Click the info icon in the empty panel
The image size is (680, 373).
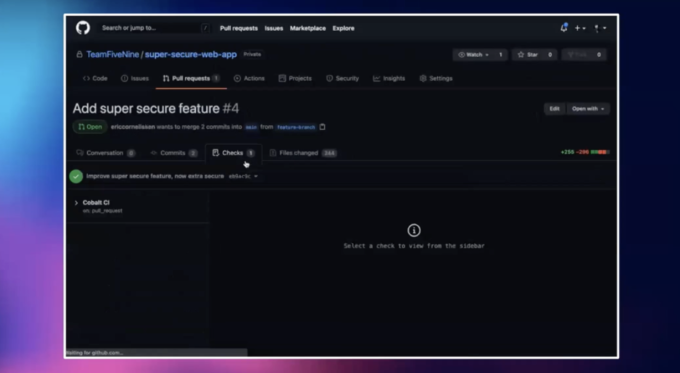pyautogui.click(x=414, y=230)
